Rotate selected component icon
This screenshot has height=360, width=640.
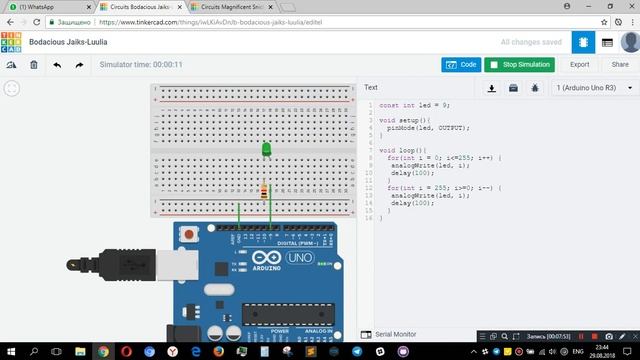tap(11, 65)
